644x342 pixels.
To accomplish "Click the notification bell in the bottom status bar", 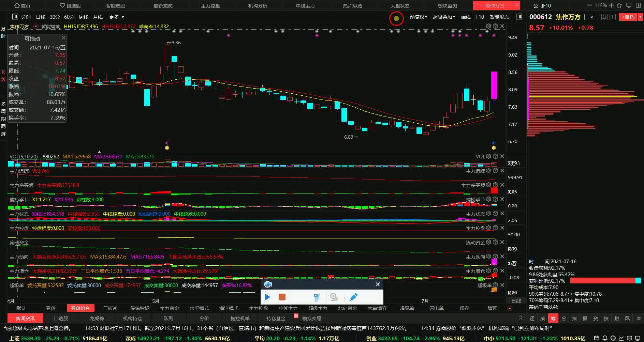I will pyautogui.click(x=605, y=338).
